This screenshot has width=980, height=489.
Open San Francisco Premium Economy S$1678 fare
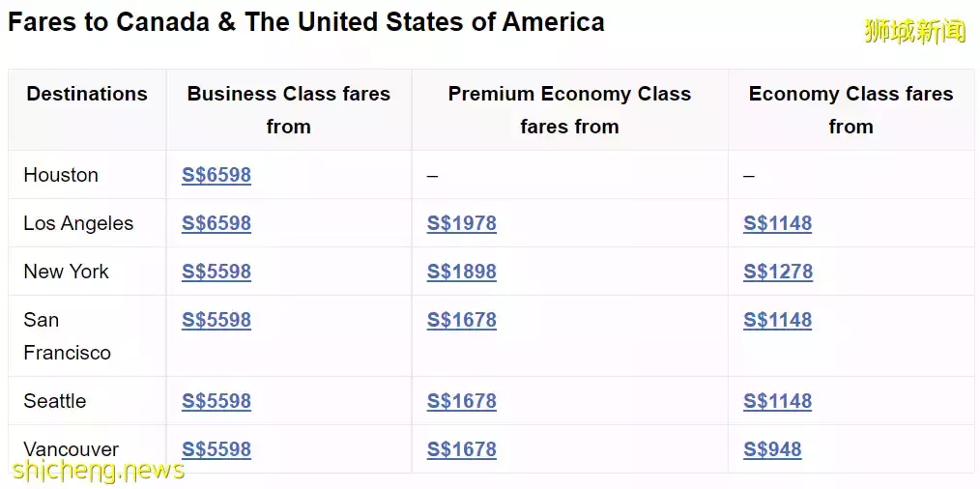[462, 320]
